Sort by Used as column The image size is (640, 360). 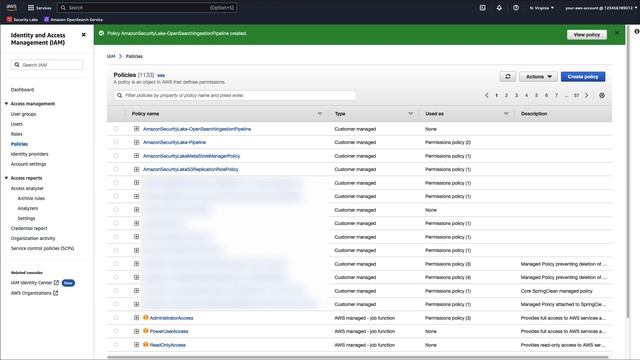pyautogui.click(x=506, y=113)
